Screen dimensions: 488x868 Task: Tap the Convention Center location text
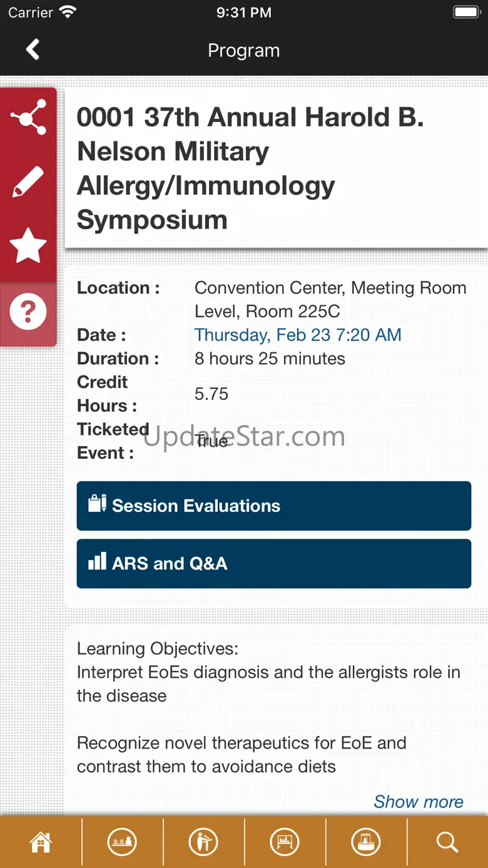tap(330, 299)
